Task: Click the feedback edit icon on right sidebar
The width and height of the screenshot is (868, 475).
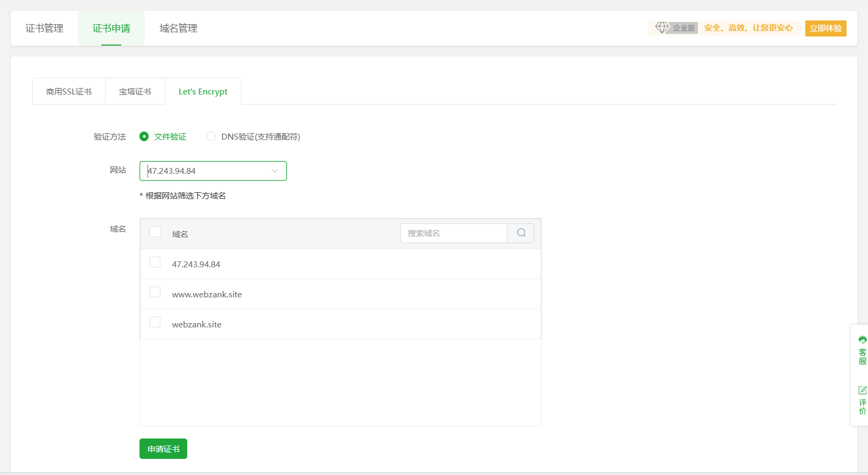Action: 862,390
